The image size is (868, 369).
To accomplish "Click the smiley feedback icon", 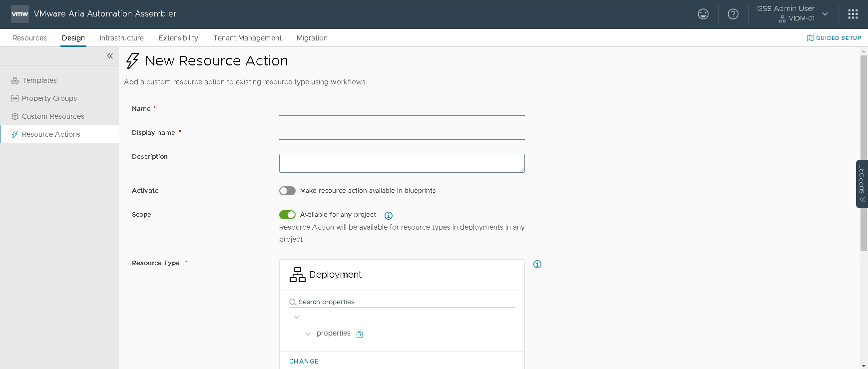I will 703,14.
